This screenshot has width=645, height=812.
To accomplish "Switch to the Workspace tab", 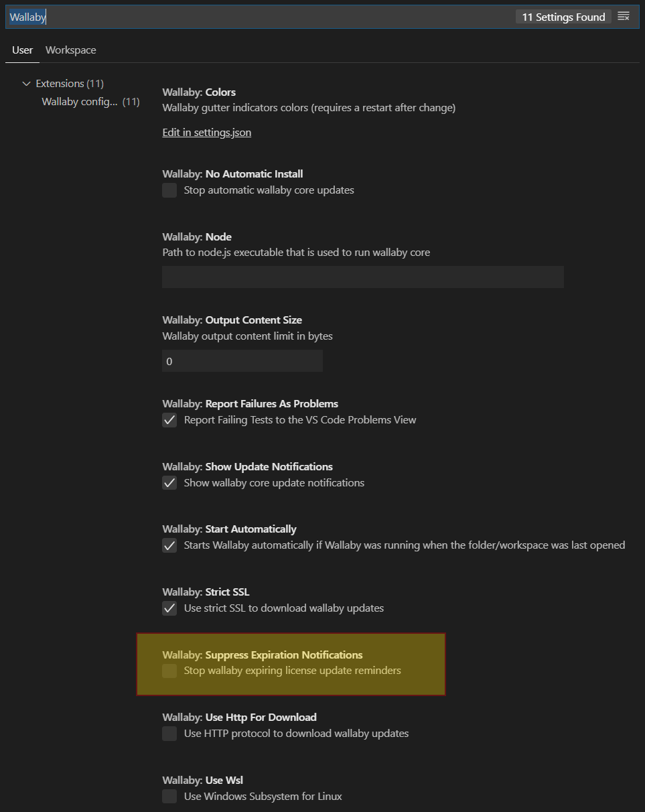I will pos(70,50).
